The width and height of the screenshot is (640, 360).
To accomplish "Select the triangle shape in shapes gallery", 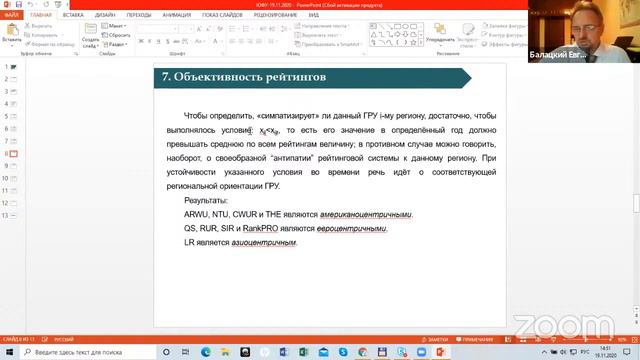I will 373,35.
